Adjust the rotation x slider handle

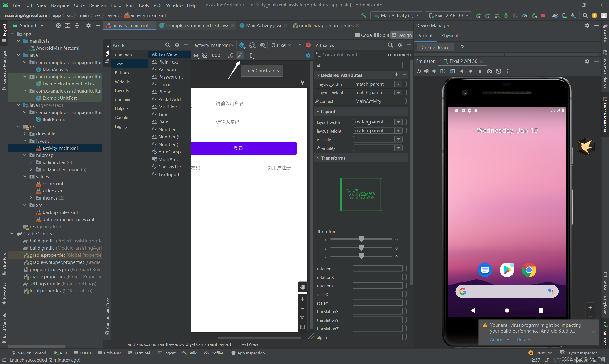click(361, 239)
